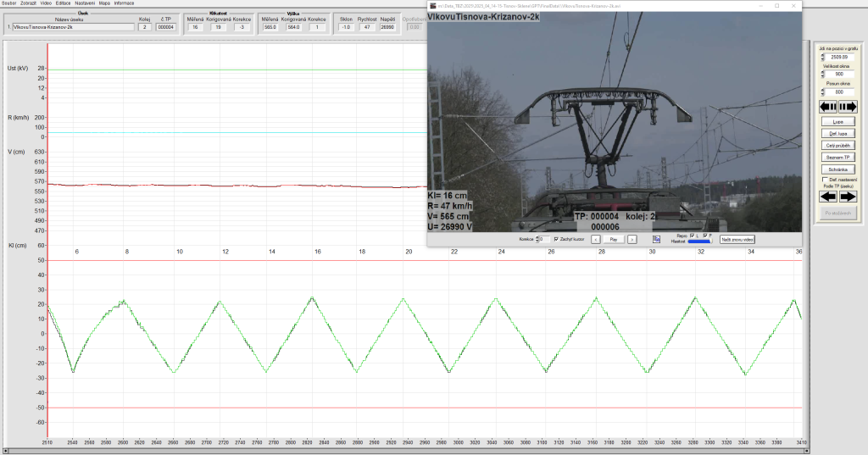
Task: Close the video window
Action: coord(793,6)
